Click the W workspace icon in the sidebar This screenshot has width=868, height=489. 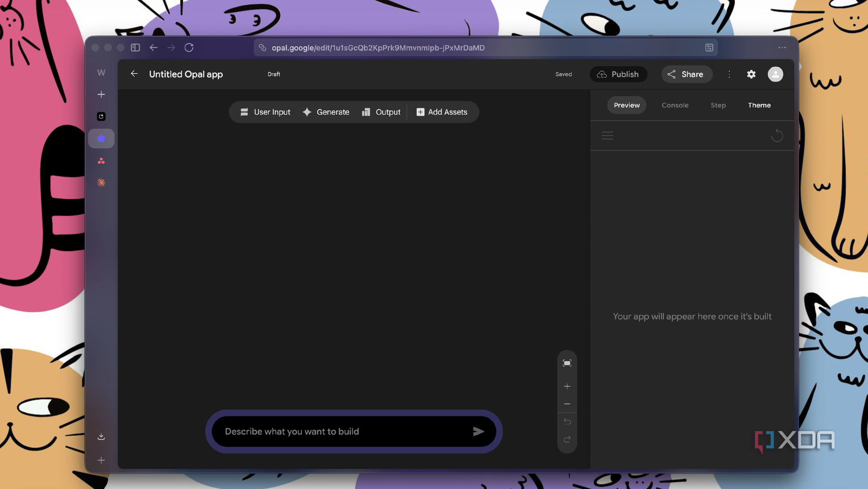tap(101, 73)
